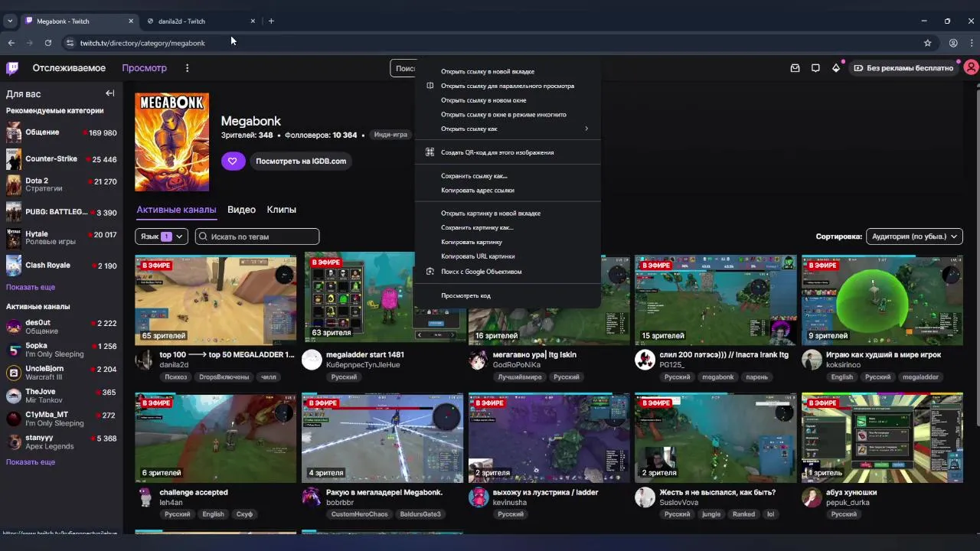
Task: Click the Посмотреть на IGDB.com button
Action: (301, 161)
